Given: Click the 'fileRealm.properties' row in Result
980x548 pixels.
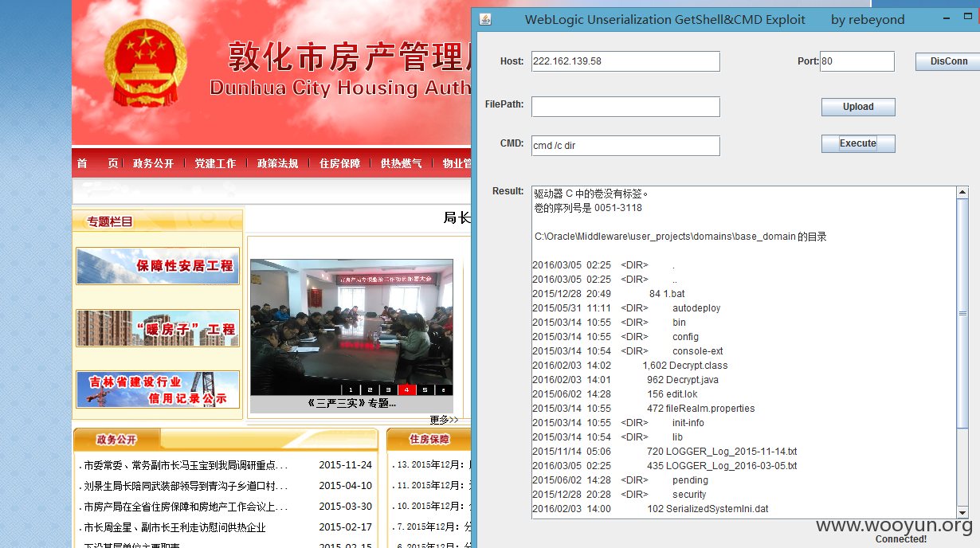Looking at the screenshot, I should (644, 409).
